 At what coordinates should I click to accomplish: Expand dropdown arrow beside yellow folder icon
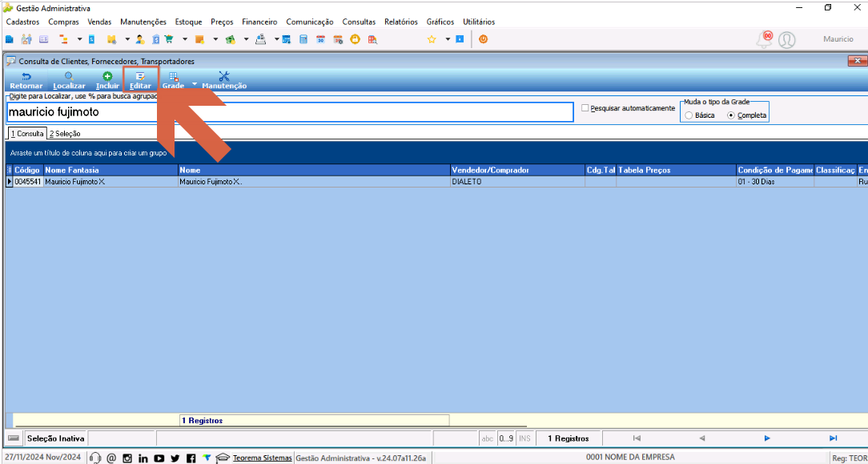tap(127, 39)
